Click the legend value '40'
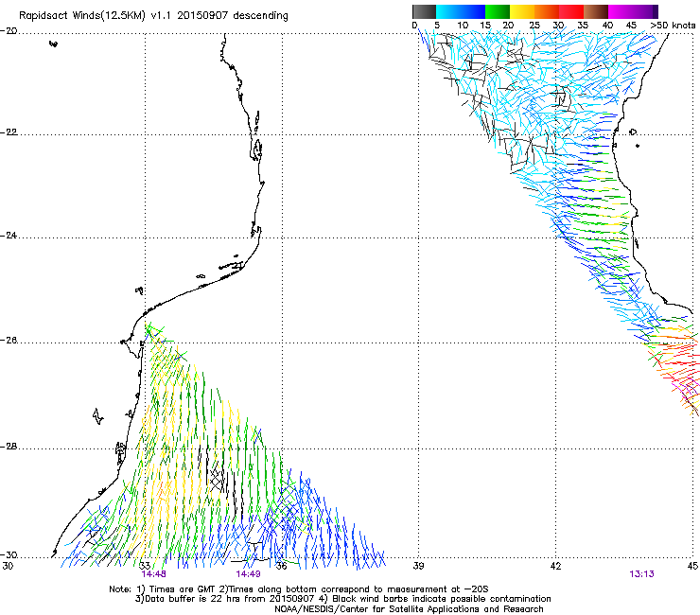Image resolution: width=700 pixels, height=615 pixels. (x=607, y=26)
